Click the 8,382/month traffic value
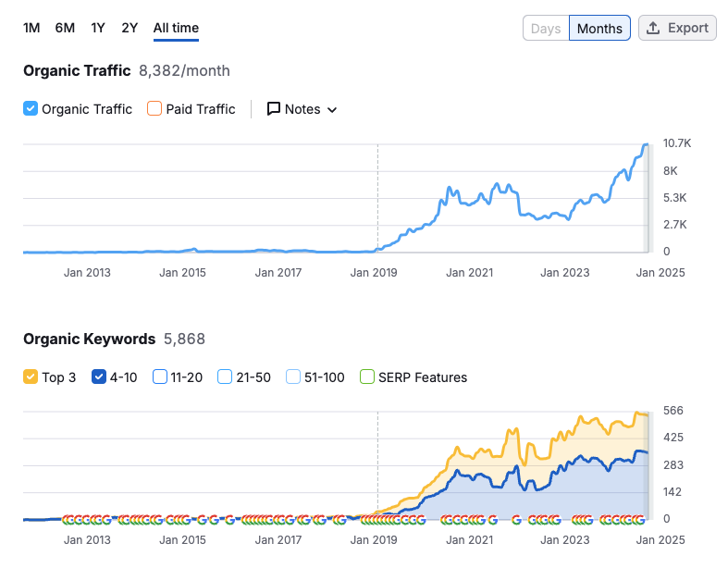Image resolution: width=728 pixels, height=568 pixels. tap(184, 70)
